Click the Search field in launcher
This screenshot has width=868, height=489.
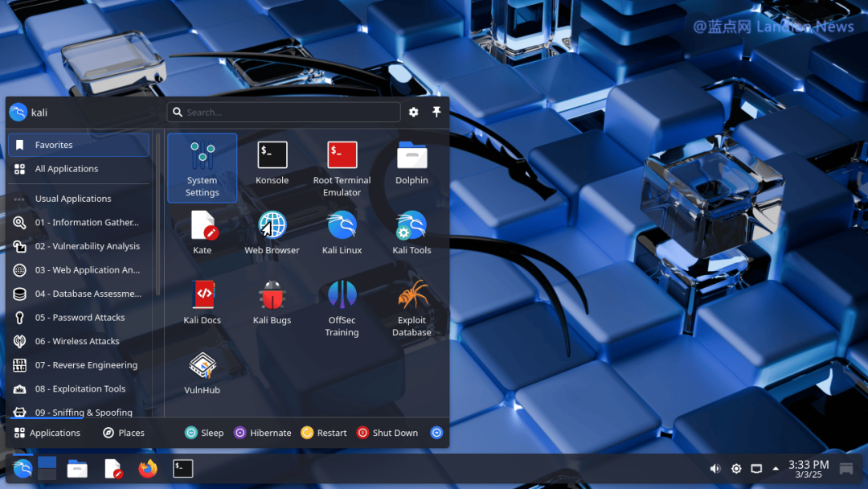(284, 112)
